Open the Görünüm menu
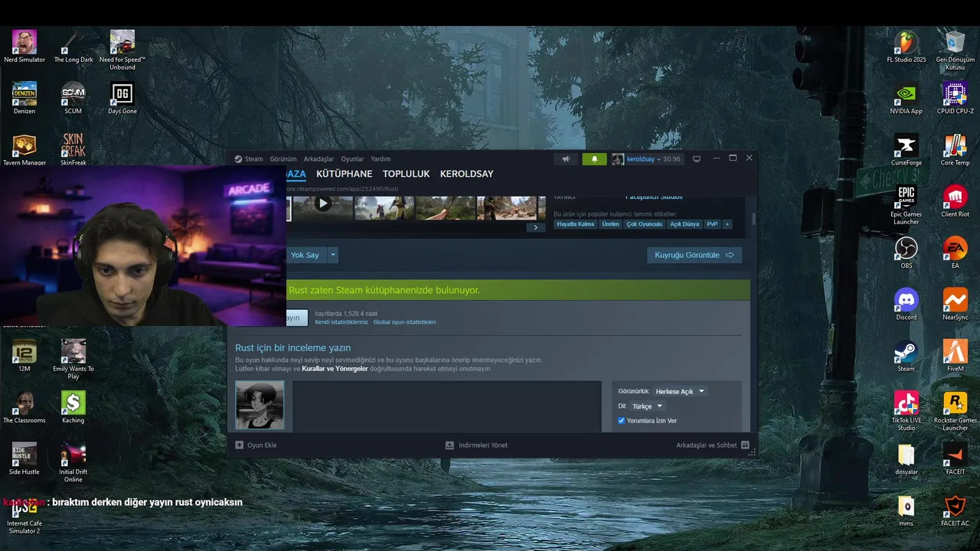 point(283,159)
